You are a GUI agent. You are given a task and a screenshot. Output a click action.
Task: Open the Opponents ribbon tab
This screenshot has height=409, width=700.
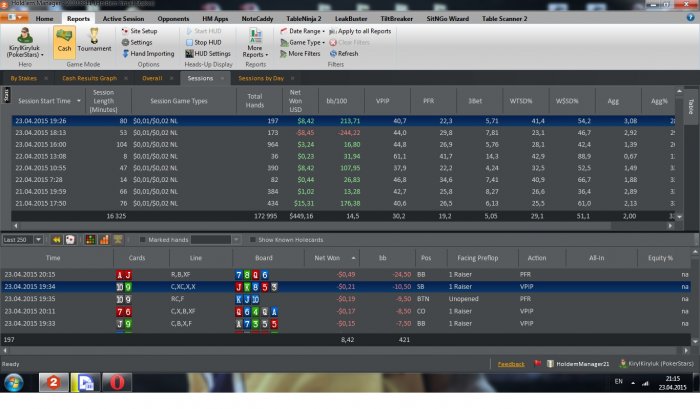[x=173, y=19]
